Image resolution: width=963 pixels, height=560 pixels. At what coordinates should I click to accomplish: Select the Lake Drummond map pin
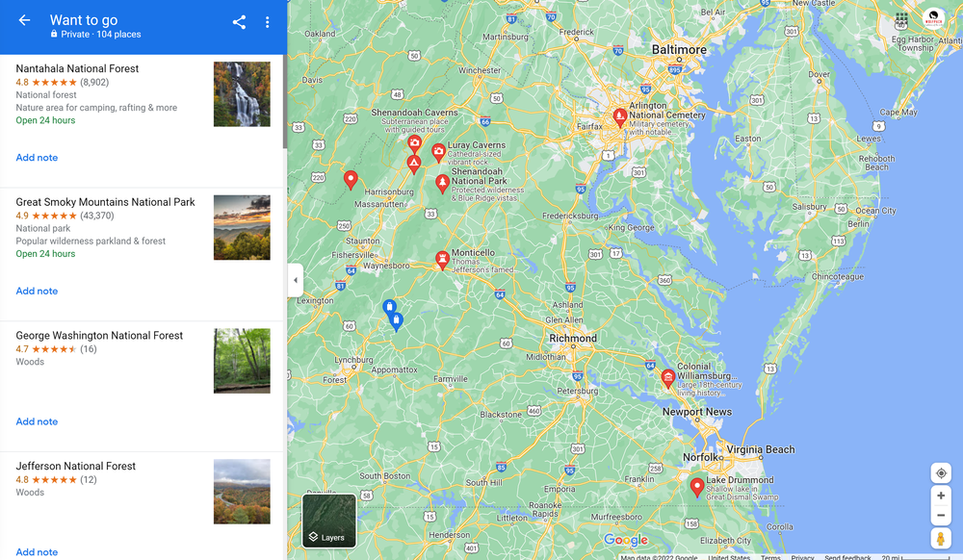[x=697, y=488]
